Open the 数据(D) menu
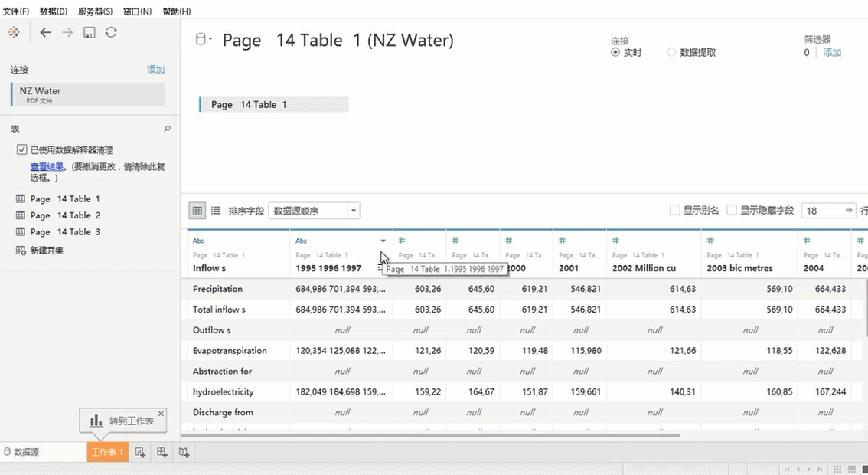Viewport: 868px width, 475px height. pyautogui.click(x=53, y=11)
